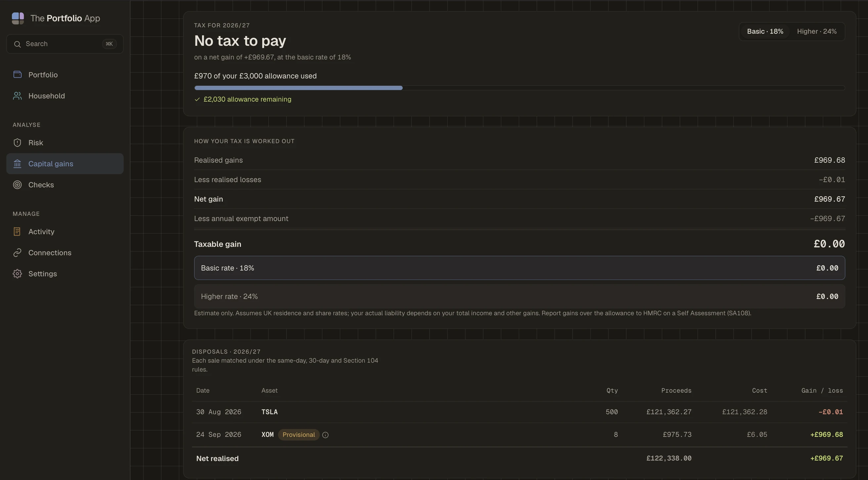Image resolution: width=868 pixels, height=480 pixels.
Task: Open the Checks page
Action: [x=65, y=185]
